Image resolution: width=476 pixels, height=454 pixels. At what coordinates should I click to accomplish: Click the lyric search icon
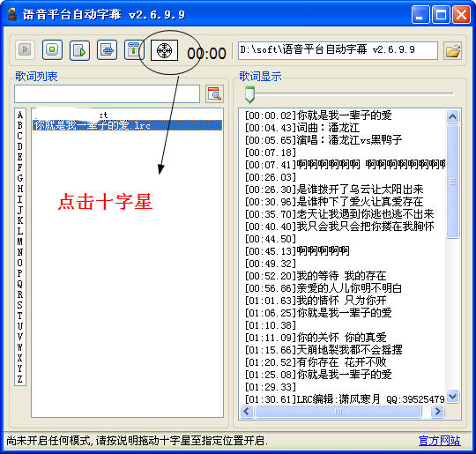pyautogui.click(x=214, y=93)
